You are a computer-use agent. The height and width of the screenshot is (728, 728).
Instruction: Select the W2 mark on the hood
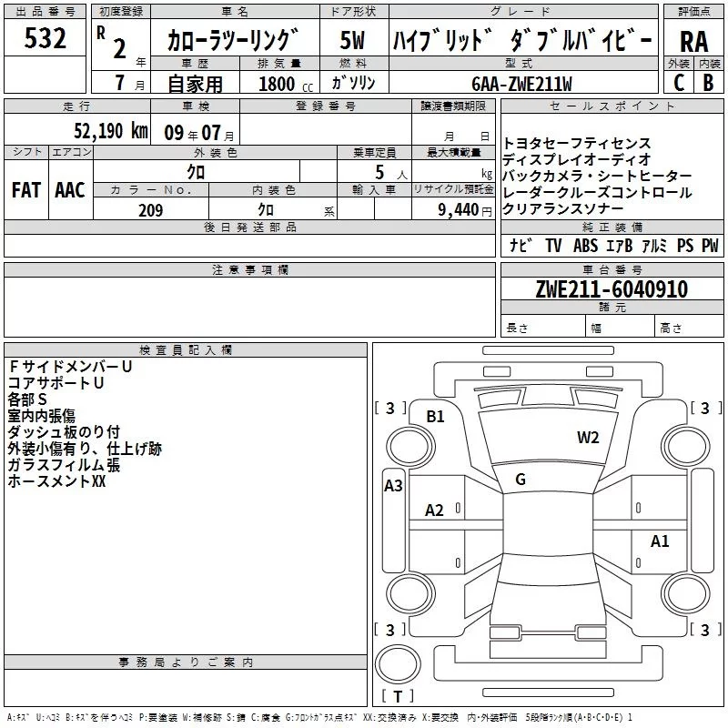click(x=588, y=438)
